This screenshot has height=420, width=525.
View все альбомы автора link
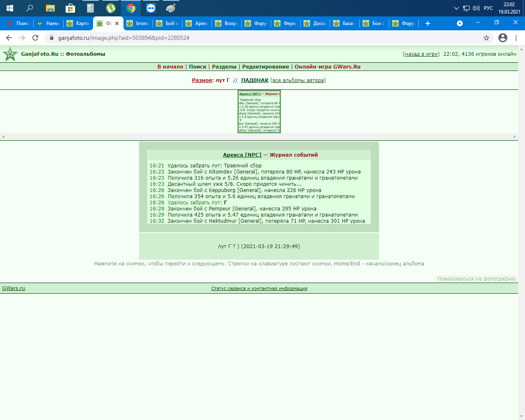coord(298,80)
